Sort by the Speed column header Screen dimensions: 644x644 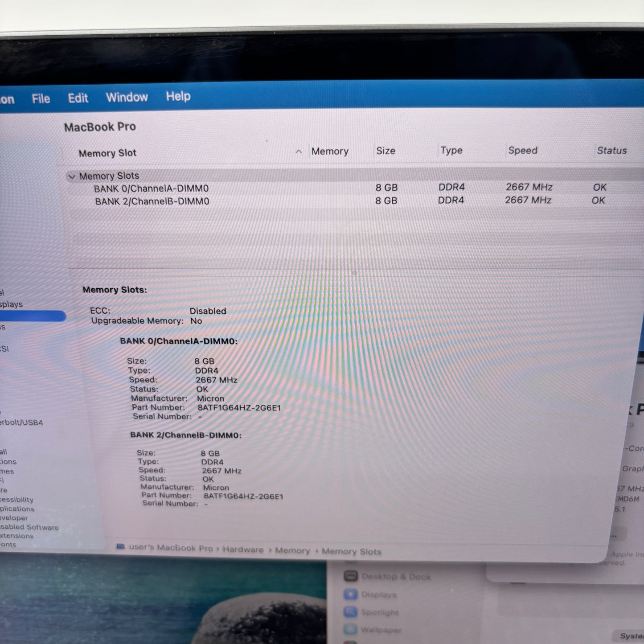pyautogui.click(x=523, y=151)
